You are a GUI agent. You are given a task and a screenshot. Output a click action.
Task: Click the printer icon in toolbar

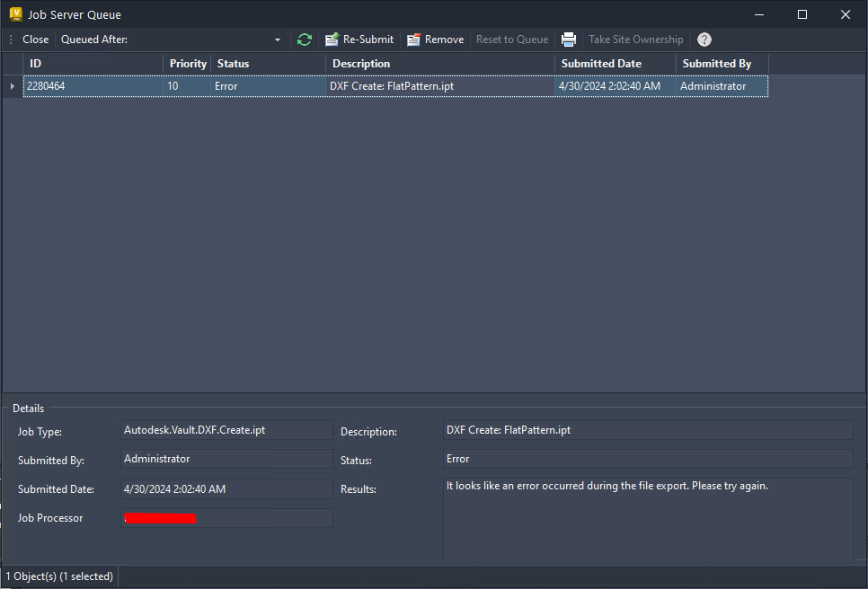click(569, 40)
